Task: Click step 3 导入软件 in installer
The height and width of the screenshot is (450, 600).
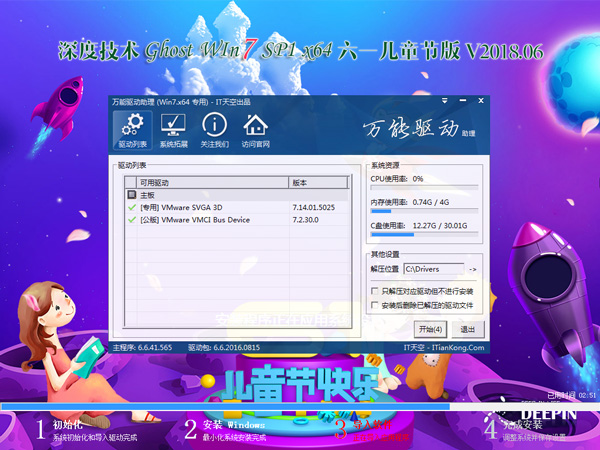Action: coord(371,430)
